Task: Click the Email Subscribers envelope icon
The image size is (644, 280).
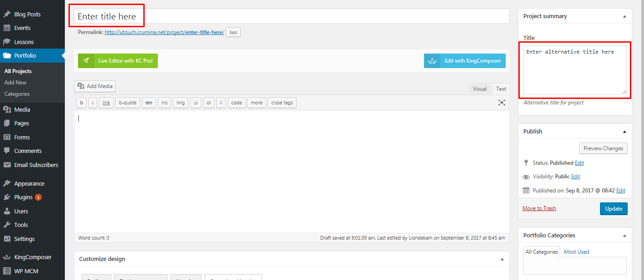Action: click(x=7, y=165)
